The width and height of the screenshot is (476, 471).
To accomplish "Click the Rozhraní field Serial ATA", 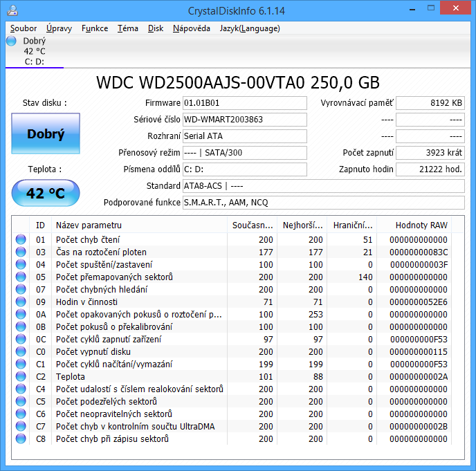I will (x=245, y=136).
